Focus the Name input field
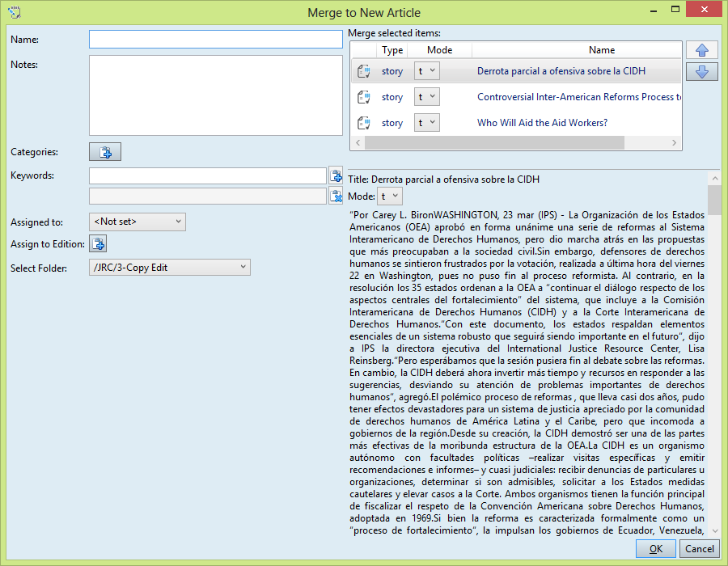 click(x=216, y=40)
